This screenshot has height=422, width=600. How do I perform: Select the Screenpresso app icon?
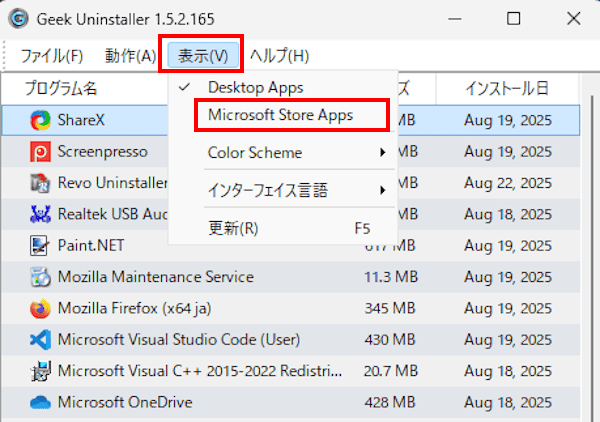[40, 152]
